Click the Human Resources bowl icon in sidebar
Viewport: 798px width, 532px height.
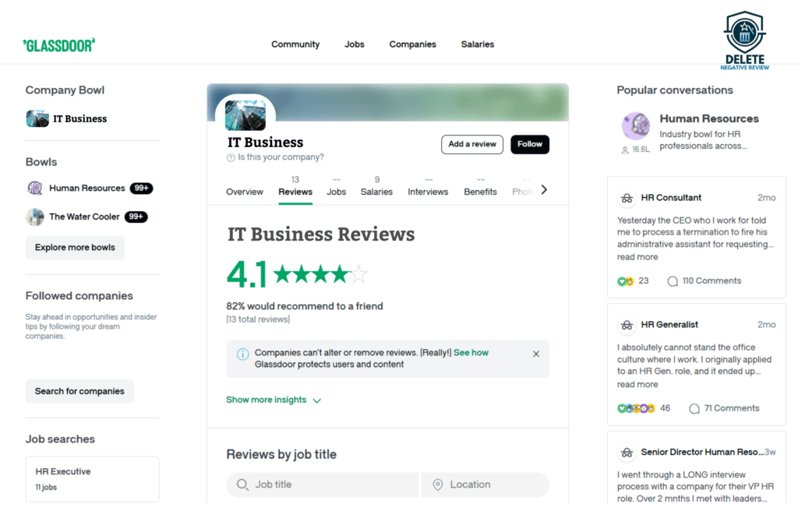35,188
